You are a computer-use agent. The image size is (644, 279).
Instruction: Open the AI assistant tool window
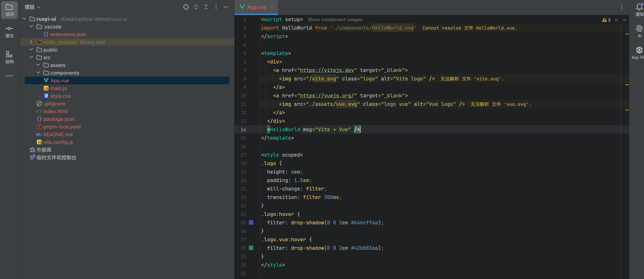(x=639, y=32)
